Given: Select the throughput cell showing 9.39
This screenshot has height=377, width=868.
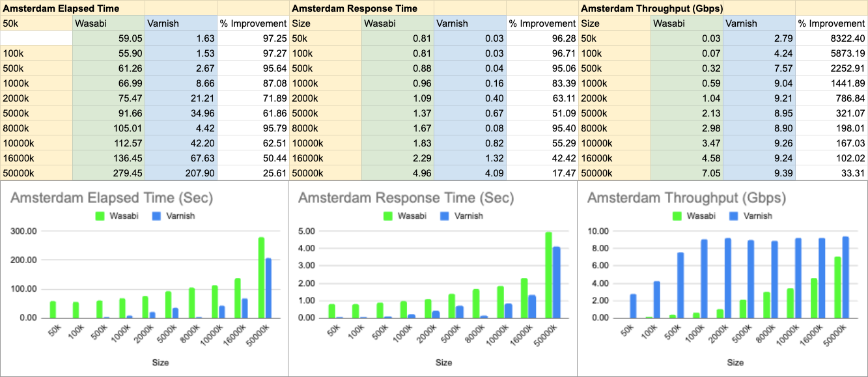Looking at the screenshot, I should coord(759,173).
